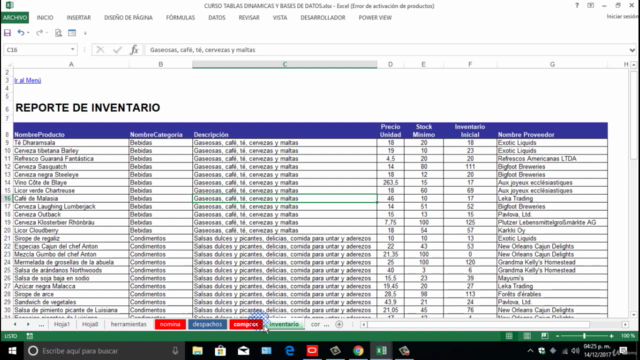
Task: Click the macro recording icon in status bar
Action: [x=30, y=336]
